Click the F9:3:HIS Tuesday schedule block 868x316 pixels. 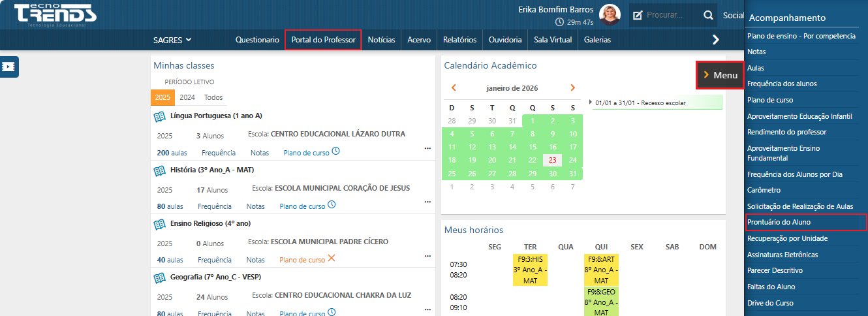530,270
